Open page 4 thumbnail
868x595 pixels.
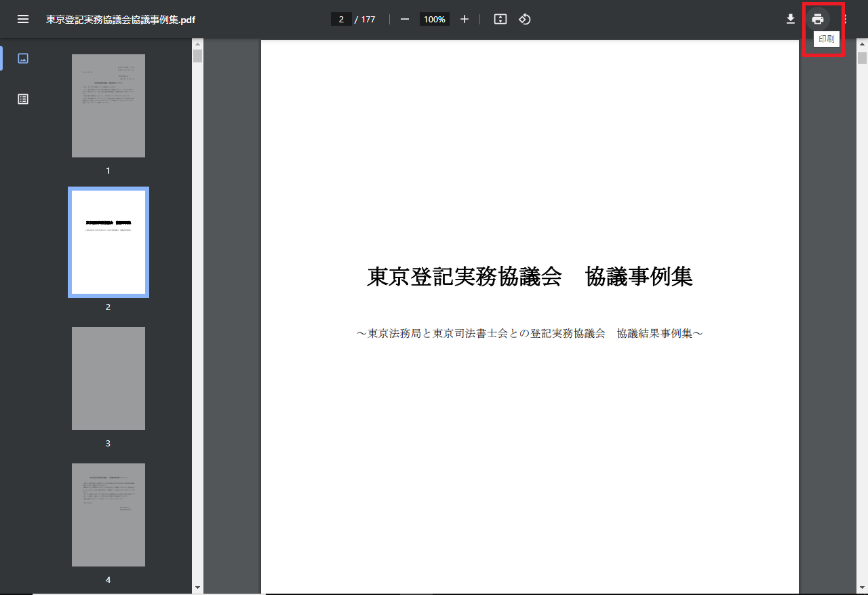pos(108,515)
